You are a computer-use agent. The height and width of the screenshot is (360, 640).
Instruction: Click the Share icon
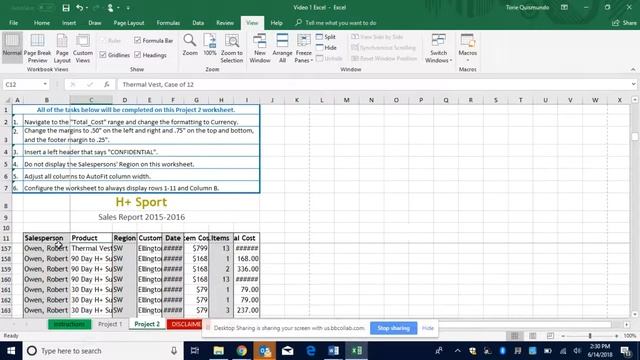pos(616,23)
